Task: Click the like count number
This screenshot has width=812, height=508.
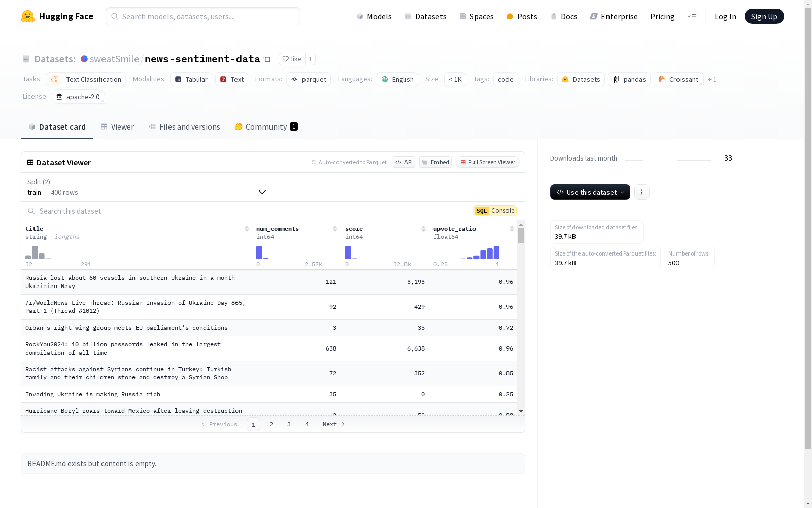Action: (310, 59)
